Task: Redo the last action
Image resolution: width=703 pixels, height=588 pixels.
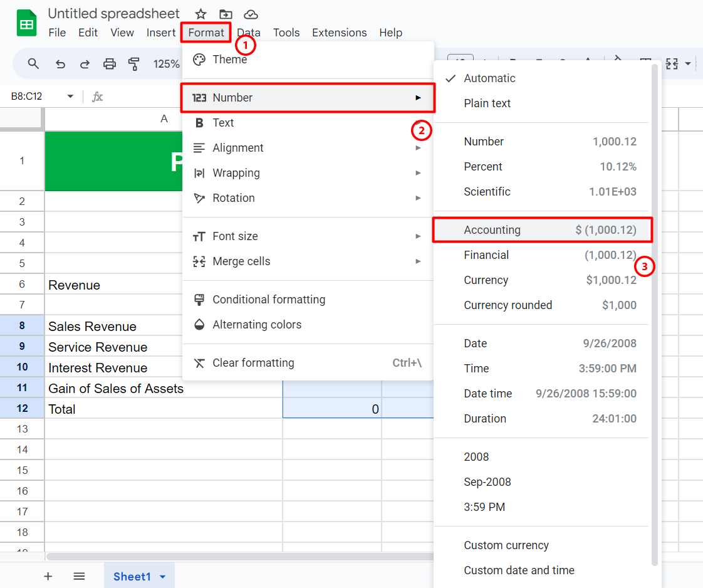Action: pos(85,64)
